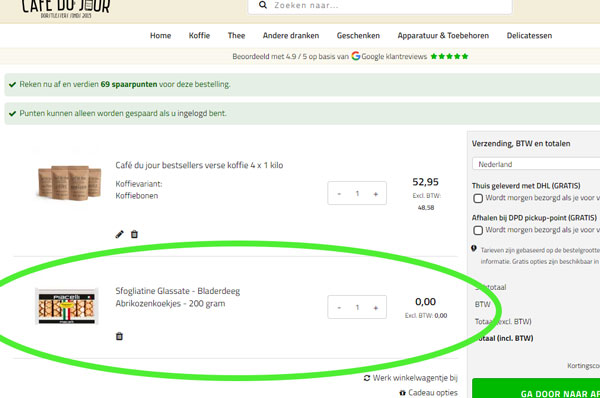This screenshot has width=600, height=398.
Task: Decrease quantity of bestsellers coffee
Action: (x=339, y=194)
